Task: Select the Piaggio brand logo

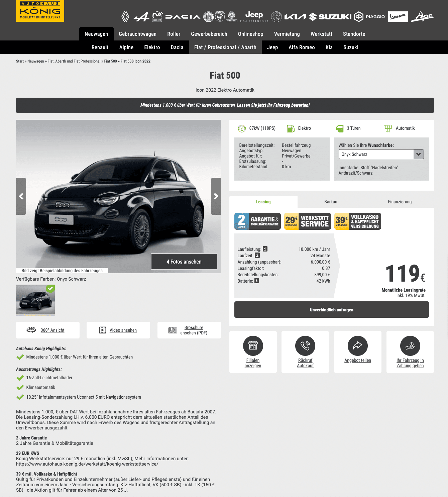Action: tap(370, 17)
